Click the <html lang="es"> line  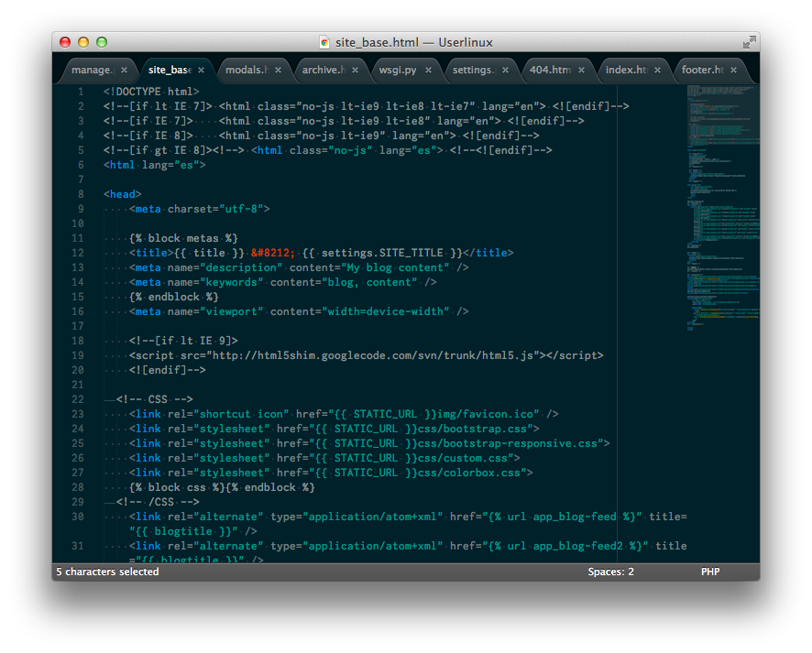coord(154,165)
